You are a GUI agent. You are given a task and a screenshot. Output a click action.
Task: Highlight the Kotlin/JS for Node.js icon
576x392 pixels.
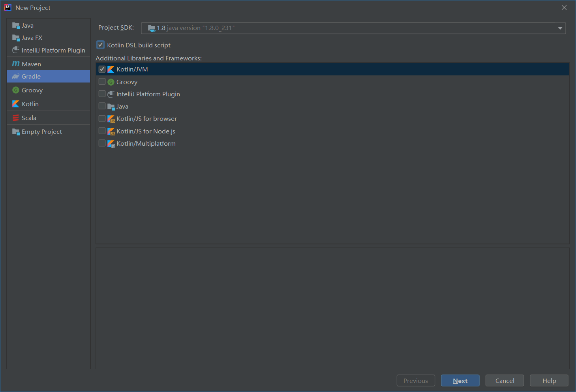click(111, 131)
